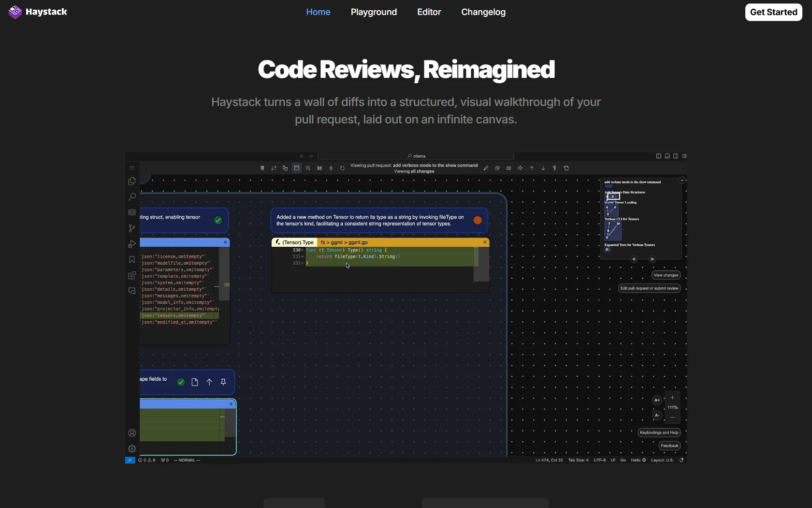
Task: Open the Accounts profile icon
Action: tap(132, 433)
